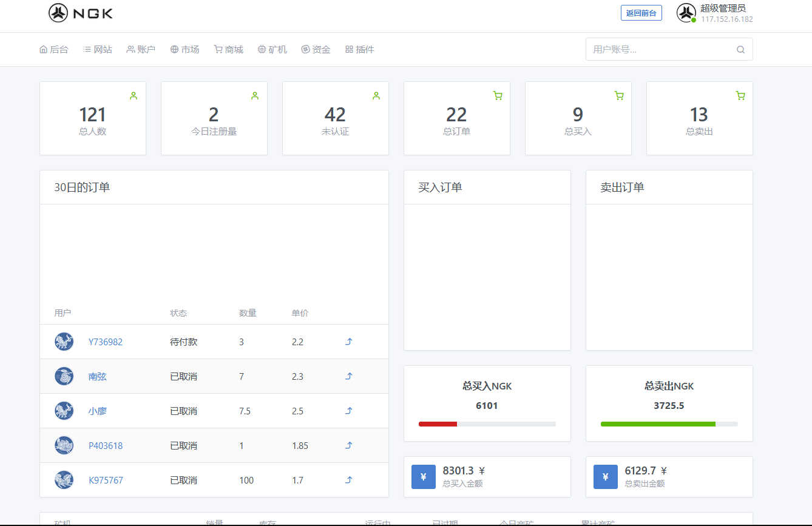812x526 pixels.
Task: Click the 超级管理员 username text
Action: pos(723,8)
